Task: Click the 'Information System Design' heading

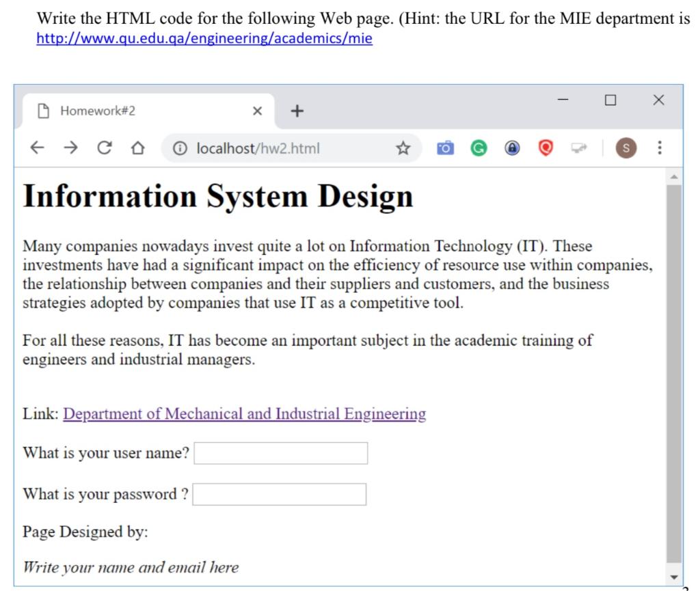Action: click(218, 196)
